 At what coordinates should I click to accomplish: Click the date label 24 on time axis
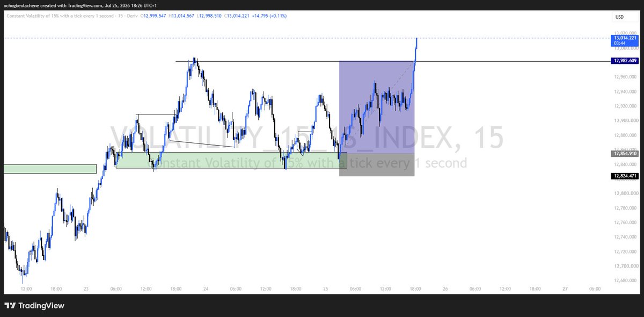point(206,289)
